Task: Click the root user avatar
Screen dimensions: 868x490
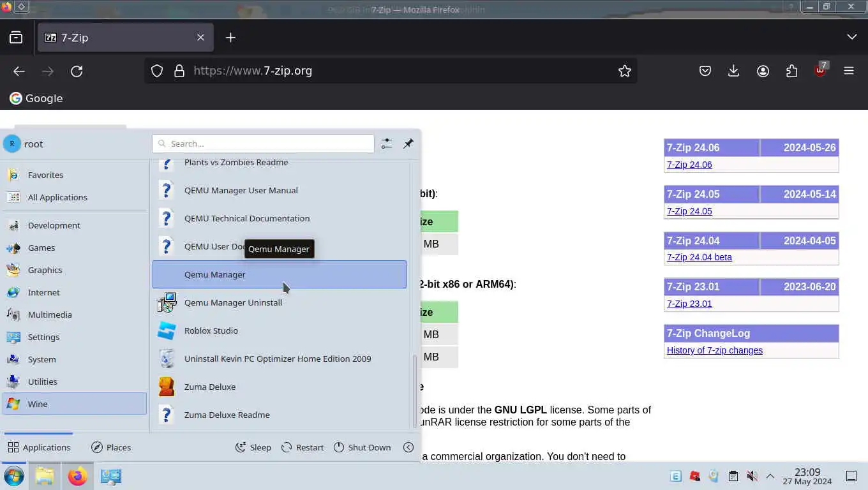Action: (x=12, y=144)
